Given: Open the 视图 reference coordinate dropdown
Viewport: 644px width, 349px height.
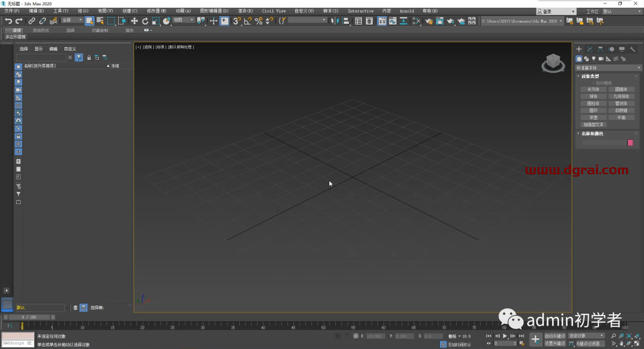Looking at the screenshot, I should click(183, 20).
